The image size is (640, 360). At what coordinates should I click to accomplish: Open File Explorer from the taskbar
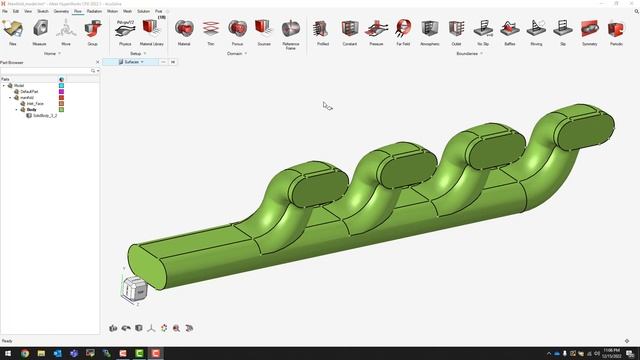[x=41, y=353]
